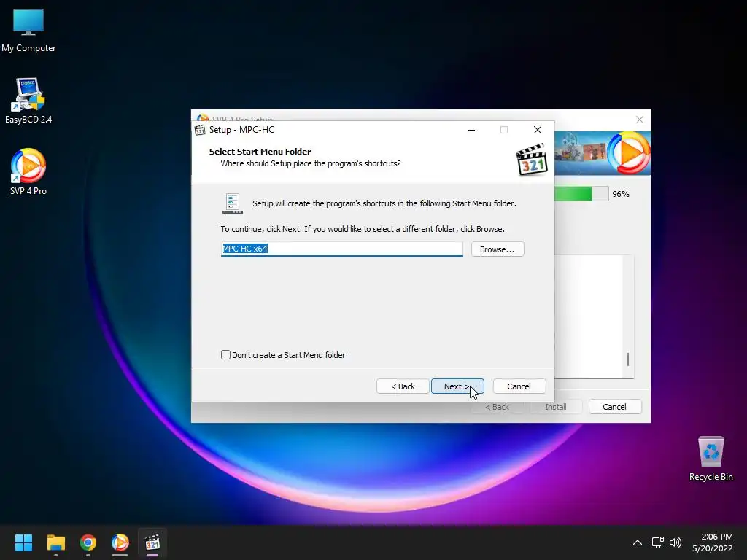Open File Explorer from the taskbar
This screenshot has width=747, height=560.
click(x=55, y=542)
